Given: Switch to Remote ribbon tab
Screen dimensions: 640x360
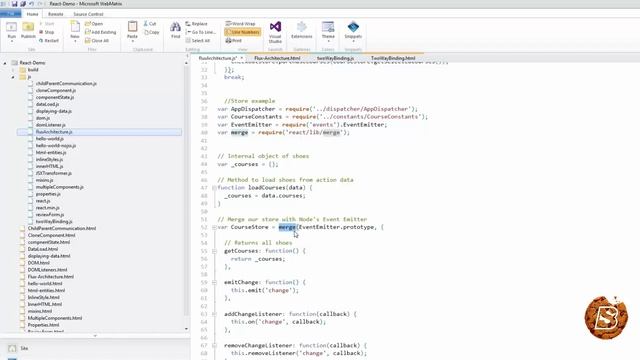Looking at the screenshot, I should [56, 14].
